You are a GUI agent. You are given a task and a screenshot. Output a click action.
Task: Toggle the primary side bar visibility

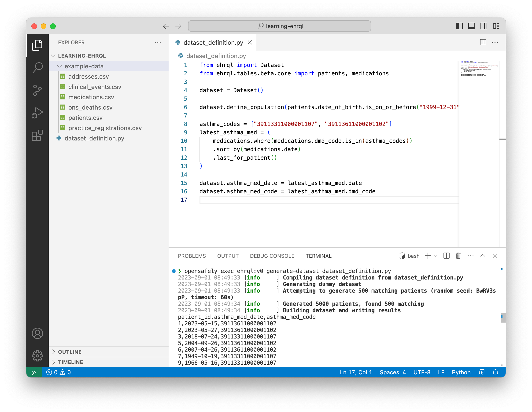pos(459,26)
